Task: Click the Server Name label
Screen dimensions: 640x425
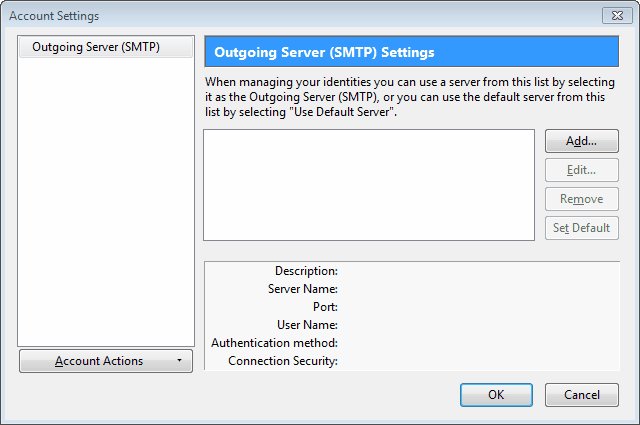Action: (x=303, y=289)
